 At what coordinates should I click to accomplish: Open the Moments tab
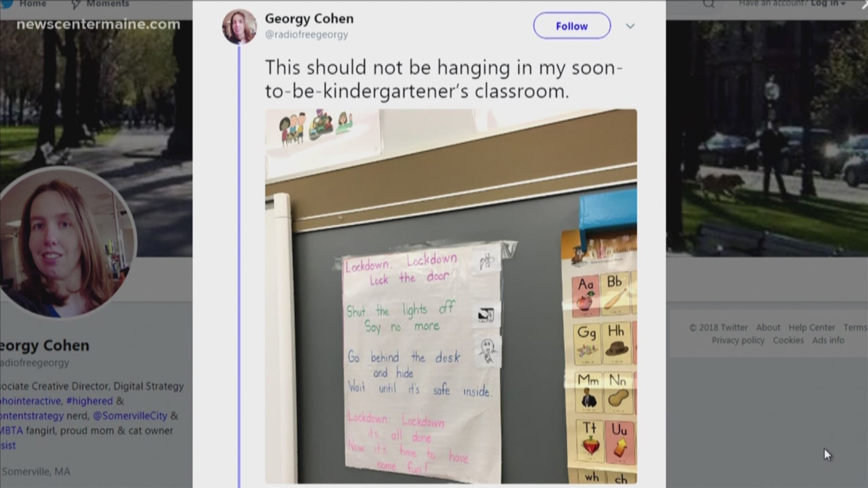click(101, 4)
